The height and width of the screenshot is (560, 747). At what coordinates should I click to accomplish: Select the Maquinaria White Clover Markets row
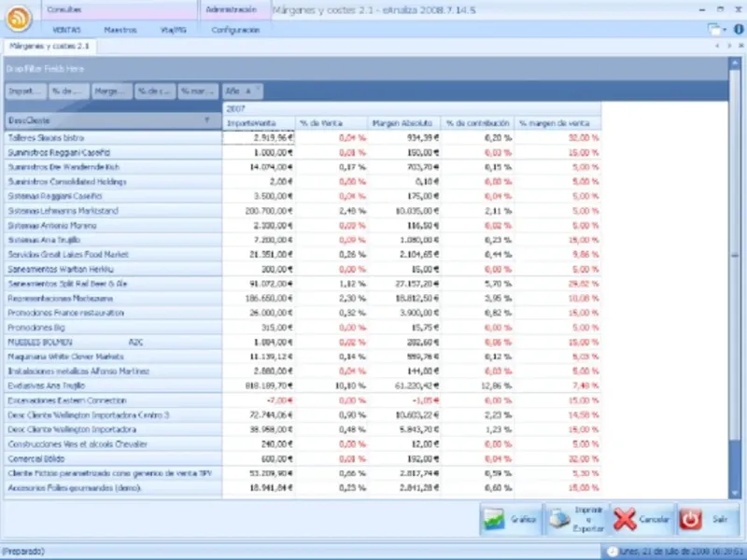(x=112, y=357)
